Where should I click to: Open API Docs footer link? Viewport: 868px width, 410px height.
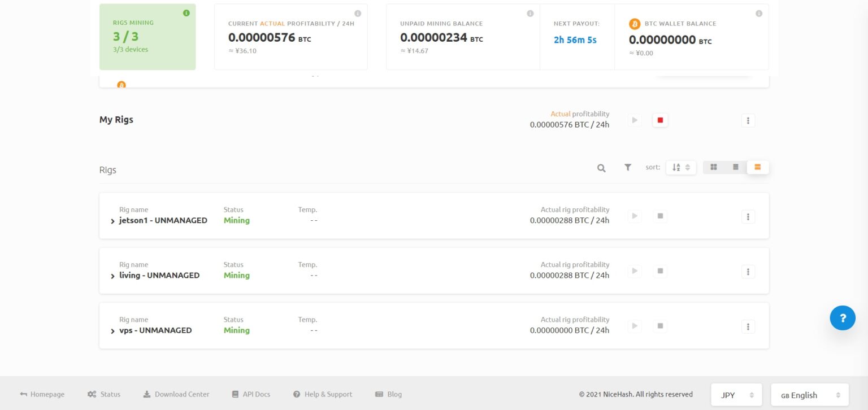(251, 394)
